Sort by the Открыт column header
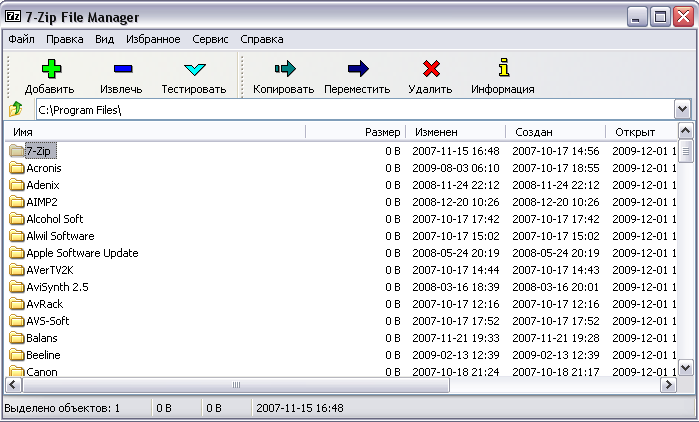The width and height of the screenshot is (699, 422). point(641,132)
